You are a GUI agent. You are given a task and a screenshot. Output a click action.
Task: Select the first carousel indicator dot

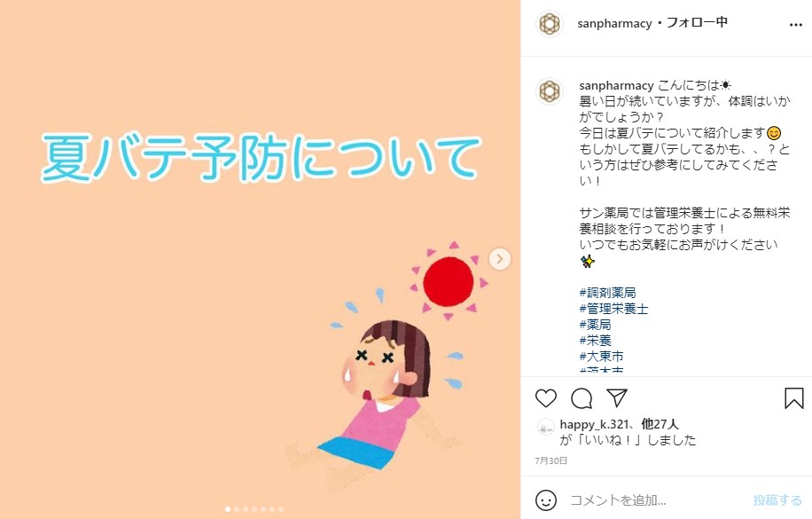click(228, 509)
